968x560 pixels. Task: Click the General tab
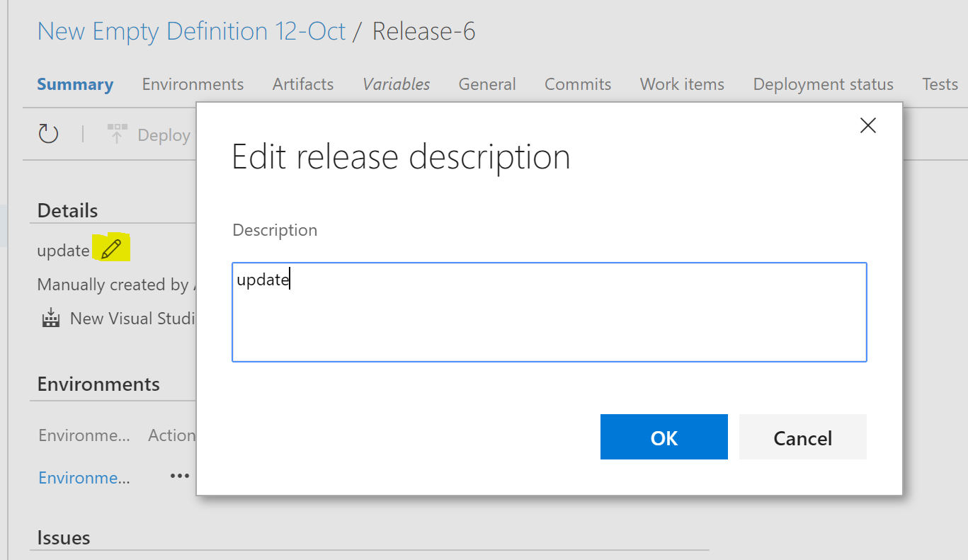click(x=487, y=84)
